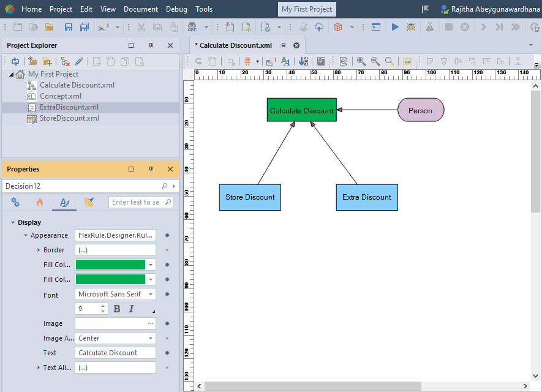Screen dimensions: 542x392
Task: Maximize the Project Explorer panel
Action: point(131,45)
